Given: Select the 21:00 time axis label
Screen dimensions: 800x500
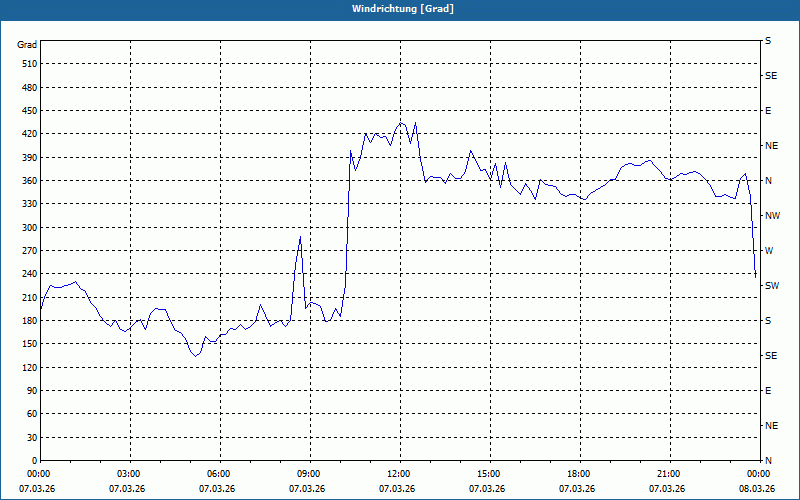Looking at the screenshot, I should pyautogui.click(x=668, y=473).
